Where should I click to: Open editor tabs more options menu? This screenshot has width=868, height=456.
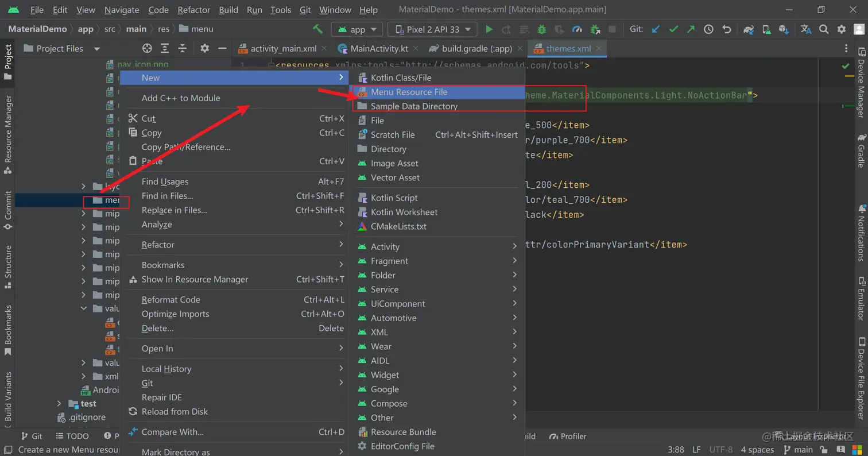point(846,49)
